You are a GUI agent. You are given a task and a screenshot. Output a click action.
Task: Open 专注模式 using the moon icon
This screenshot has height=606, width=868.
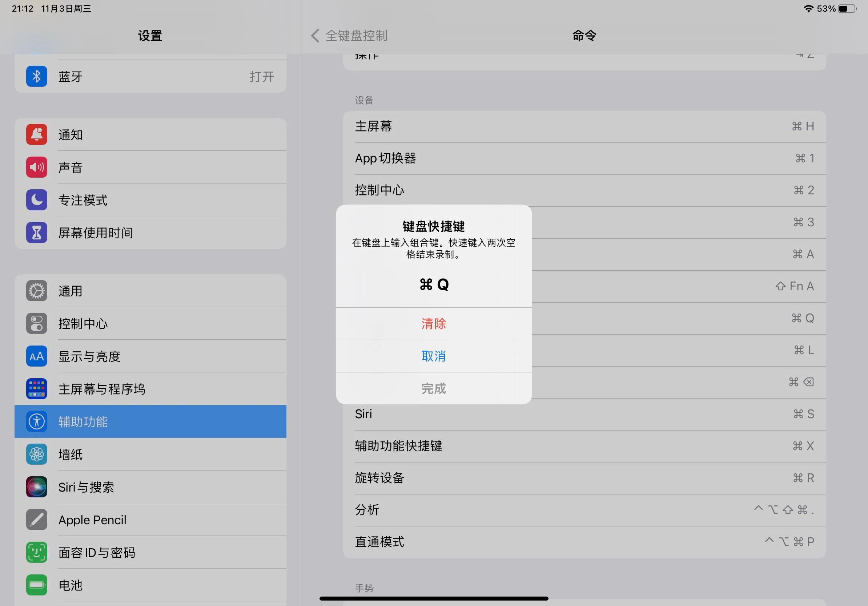pos(36,200)
